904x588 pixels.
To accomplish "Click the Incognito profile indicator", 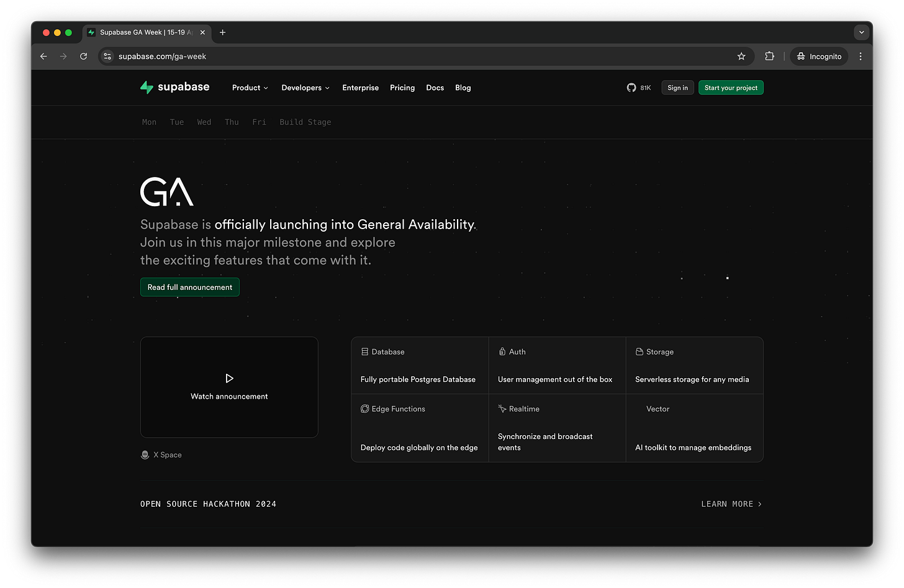I will pos(820,57).
